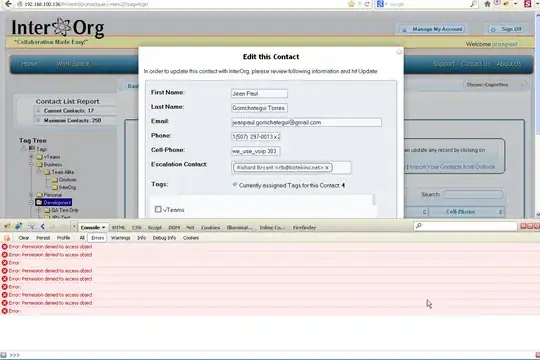This screenshot has height=360, width=540.
Task: Switch to the Script Firebug tab
Action: coord(155,227)
